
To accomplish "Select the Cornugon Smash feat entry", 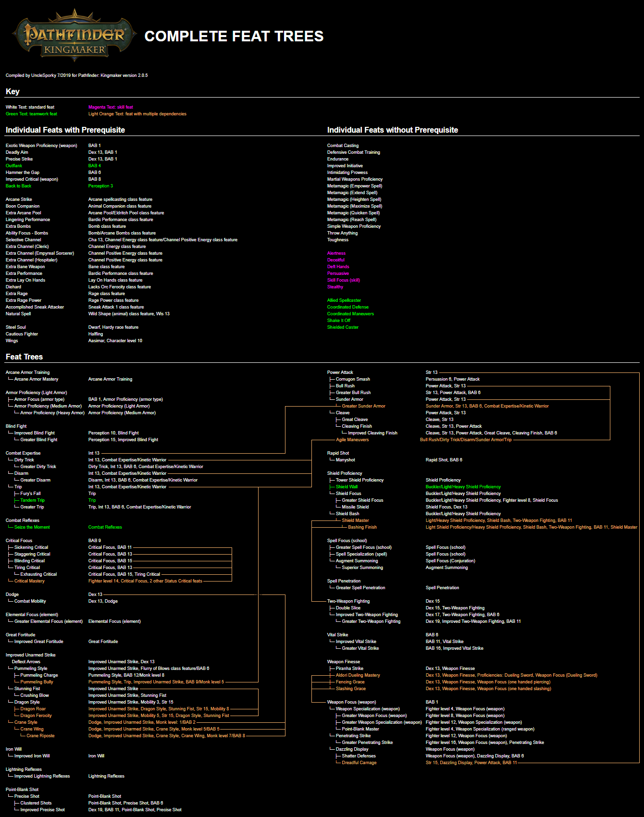I will point(353,379).
